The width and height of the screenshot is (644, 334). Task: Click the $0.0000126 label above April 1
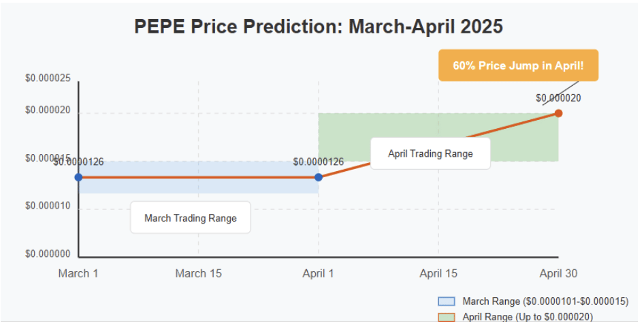pos(319,162)
